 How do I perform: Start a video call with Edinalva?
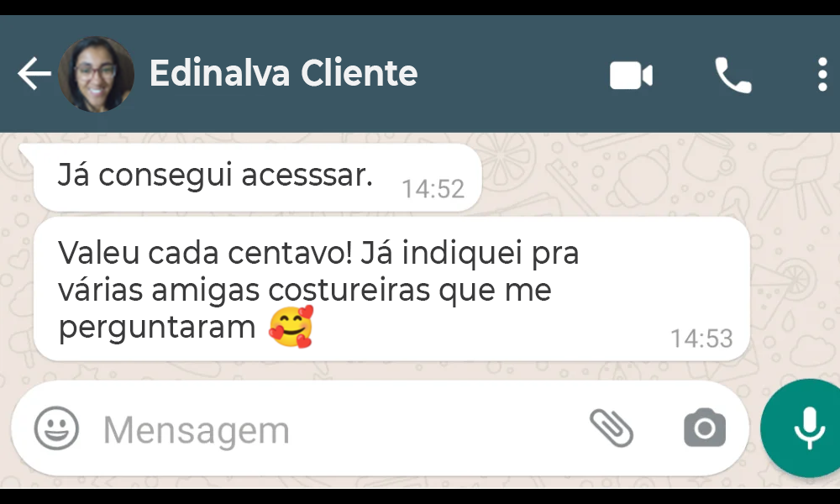(x=631, y=75)
